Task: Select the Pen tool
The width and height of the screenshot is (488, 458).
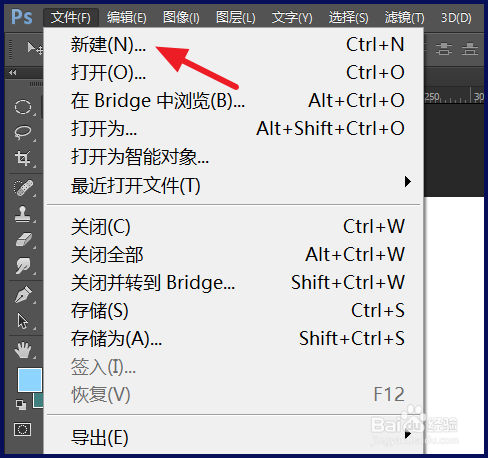Action: click(x=23, y=295)
